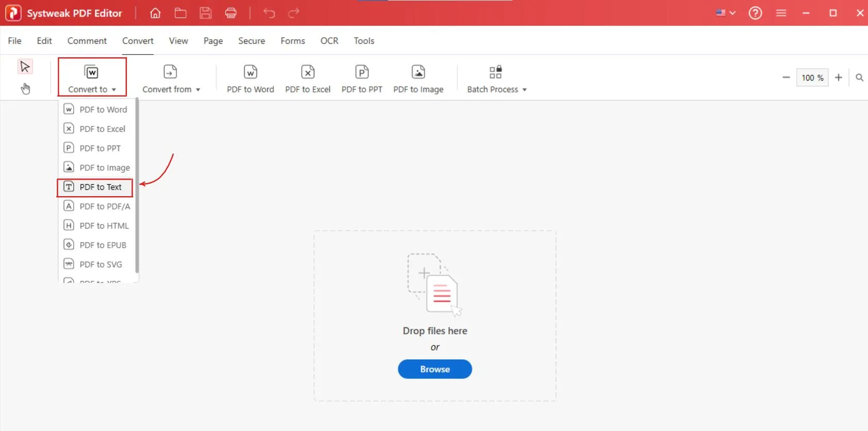This screenshot has width=868, height=431.
Task: Click the Home icon in title bar
Action: point(155,13)
